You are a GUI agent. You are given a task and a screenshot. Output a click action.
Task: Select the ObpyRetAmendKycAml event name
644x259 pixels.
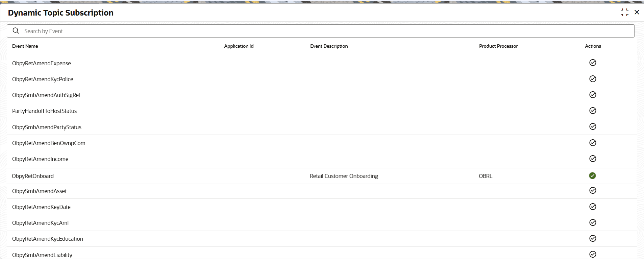point(40,223)
